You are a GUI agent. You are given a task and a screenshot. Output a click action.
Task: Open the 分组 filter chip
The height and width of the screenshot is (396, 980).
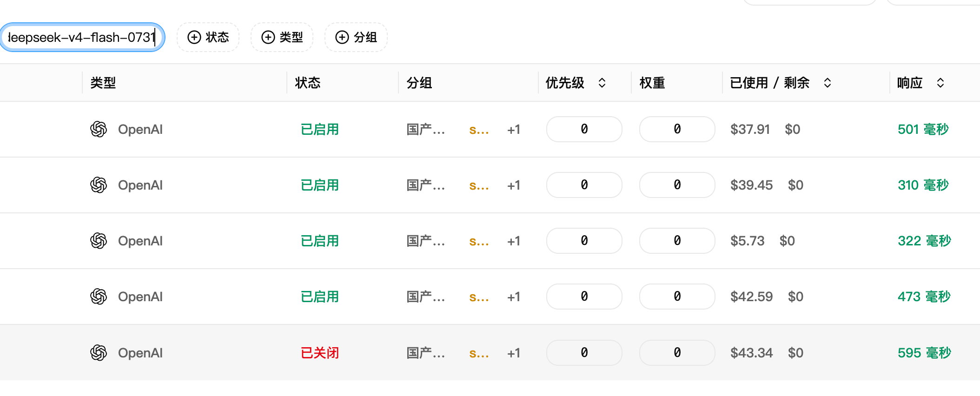pos(356,37)
